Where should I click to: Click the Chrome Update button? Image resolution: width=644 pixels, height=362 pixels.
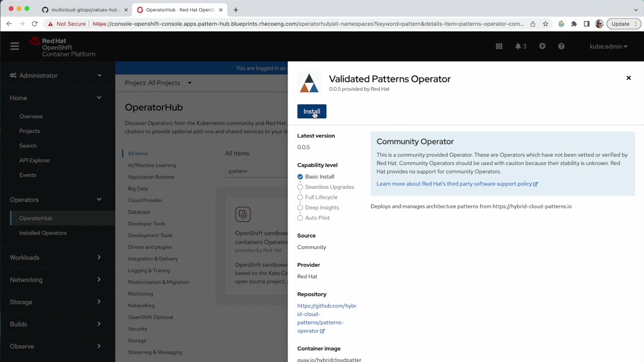(x=624, y=24)
